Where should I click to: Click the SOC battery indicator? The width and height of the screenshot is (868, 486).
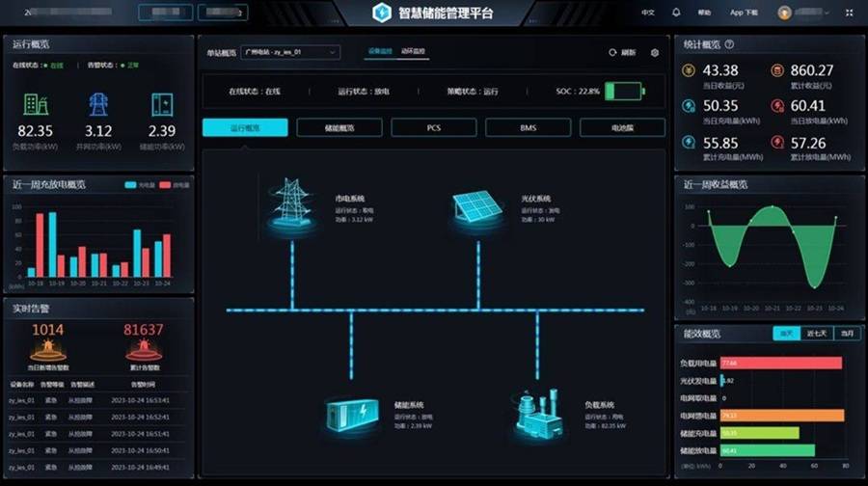pyautogui.click(x=625, y=91)
